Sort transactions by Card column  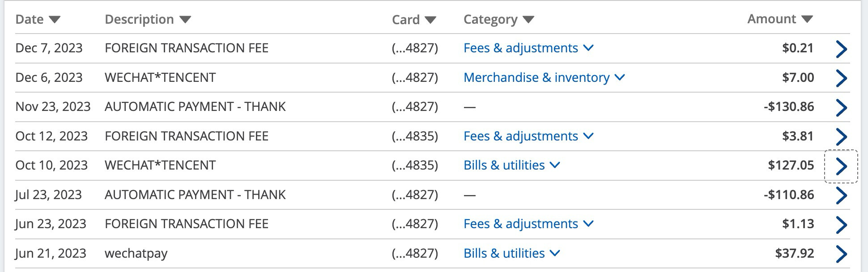[414, 19]
